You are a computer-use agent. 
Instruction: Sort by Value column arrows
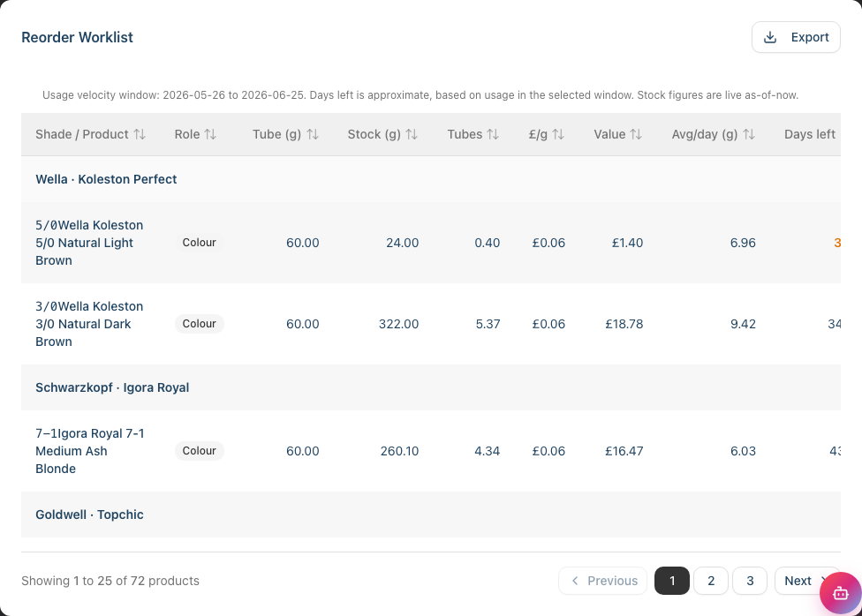(x=636, y=135)
